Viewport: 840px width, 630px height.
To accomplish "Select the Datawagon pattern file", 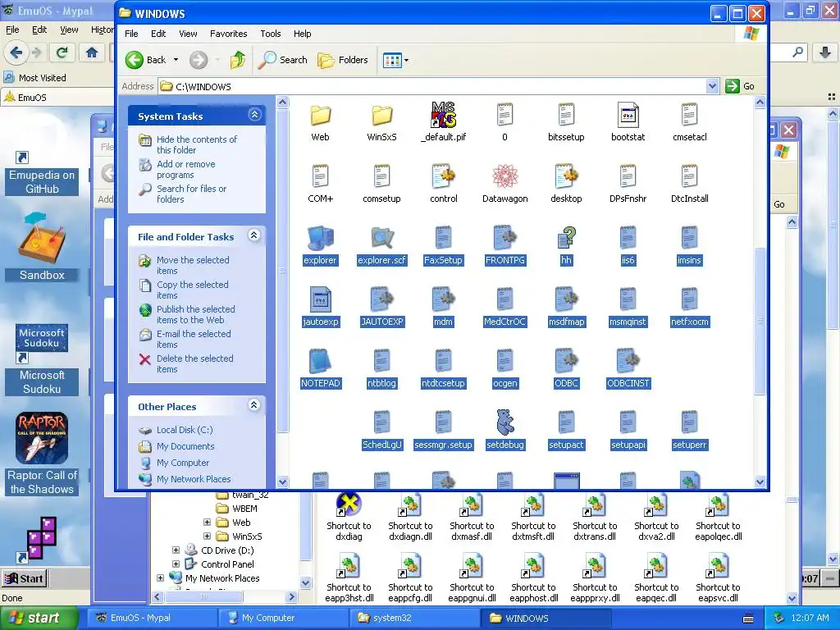I will (504, 176).
